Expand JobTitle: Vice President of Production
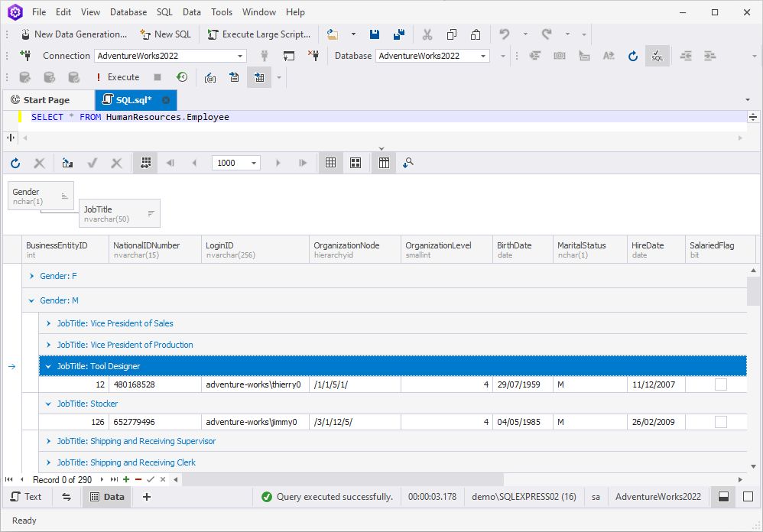 point(48,345)
